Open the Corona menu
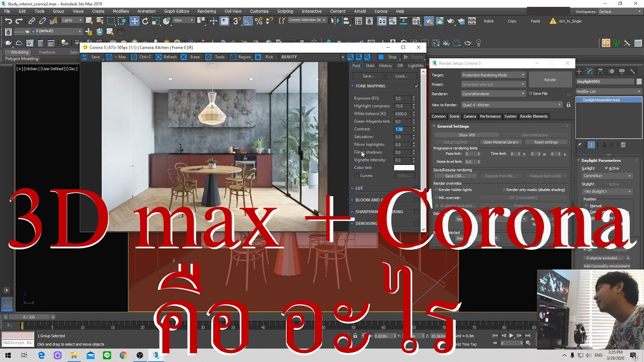The image size is (644, 362). click(381, 11)
